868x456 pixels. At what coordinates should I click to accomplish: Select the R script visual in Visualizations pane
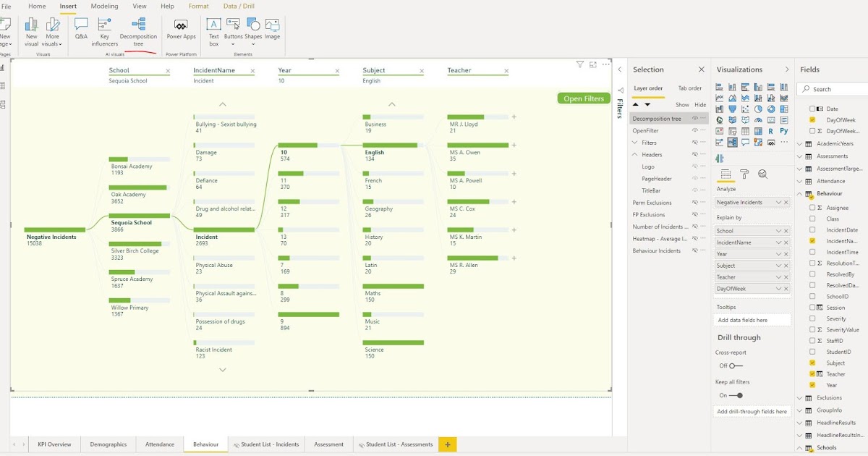coord(771,131)
